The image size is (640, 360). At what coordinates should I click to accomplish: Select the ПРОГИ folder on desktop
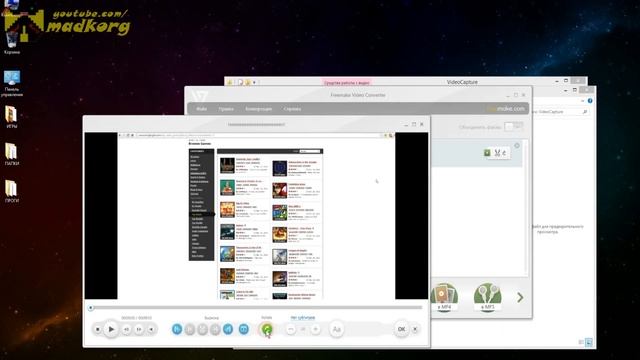[11, 191]
